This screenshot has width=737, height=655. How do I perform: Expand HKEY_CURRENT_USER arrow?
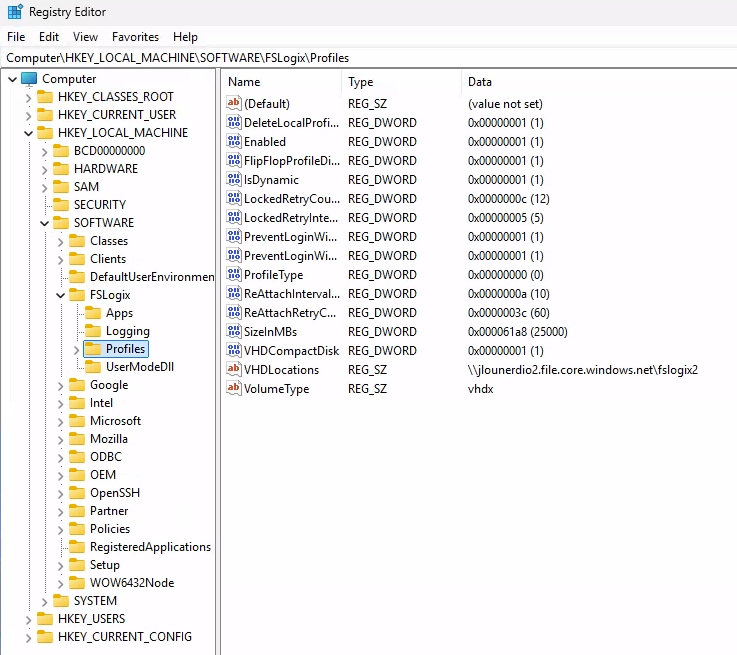[x=28, y=116]
